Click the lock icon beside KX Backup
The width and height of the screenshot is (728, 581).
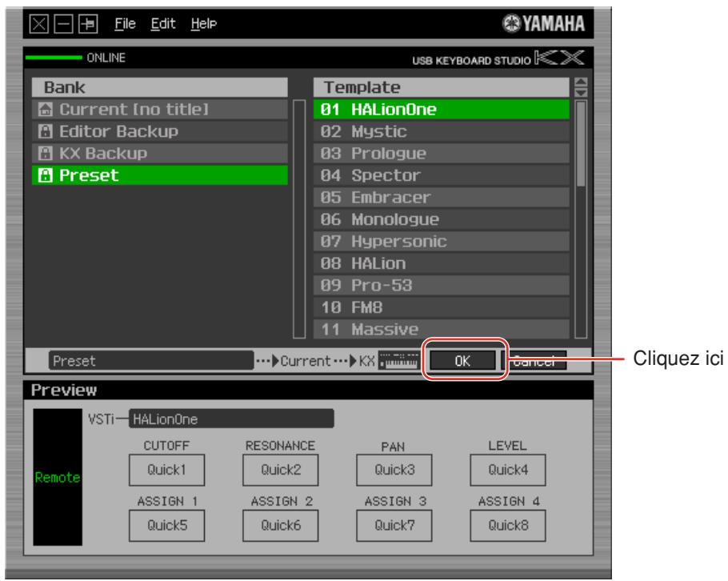(x=45, y=153)
